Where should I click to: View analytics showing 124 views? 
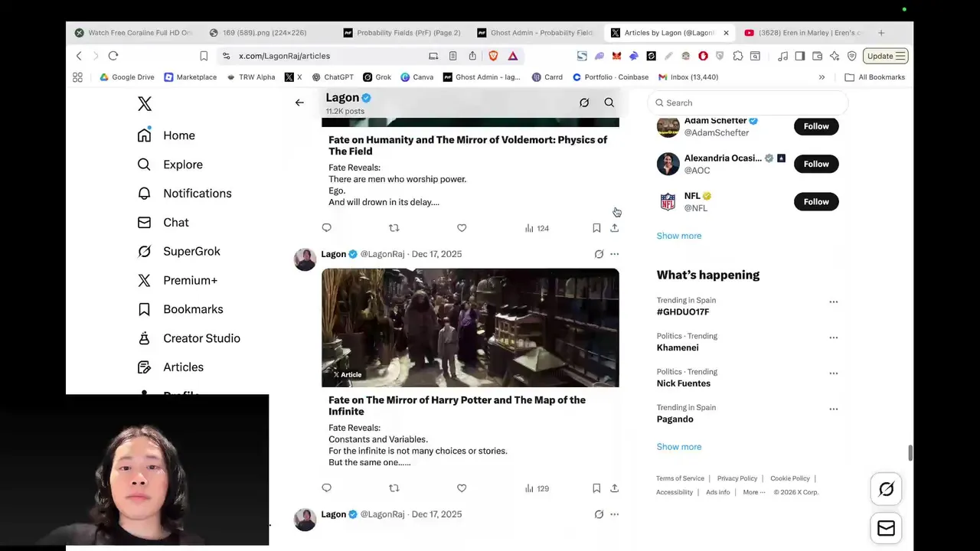(x=537, y=228)
